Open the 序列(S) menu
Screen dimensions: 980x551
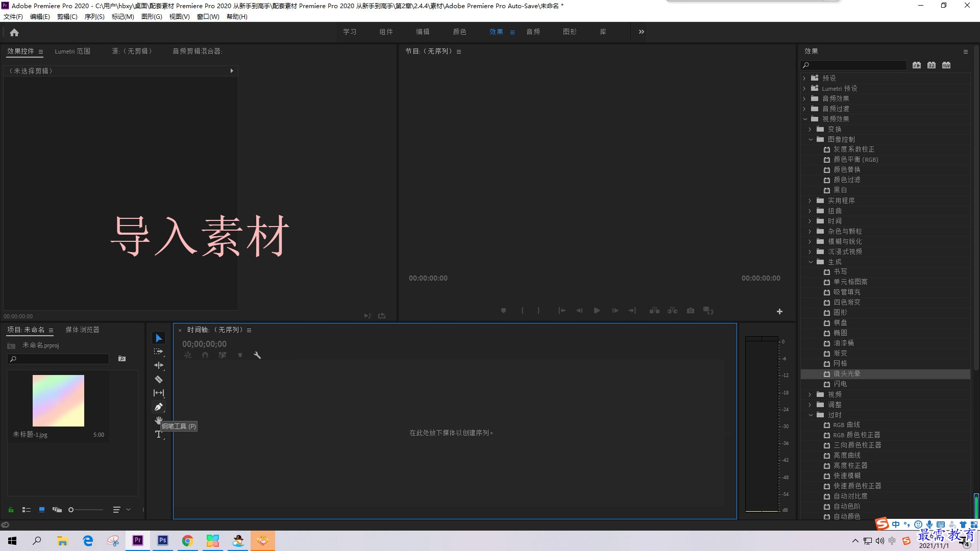94,17
